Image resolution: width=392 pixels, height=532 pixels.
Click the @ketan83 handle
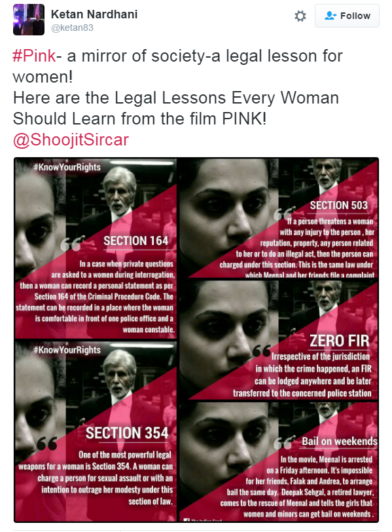[x=72, y=28]
